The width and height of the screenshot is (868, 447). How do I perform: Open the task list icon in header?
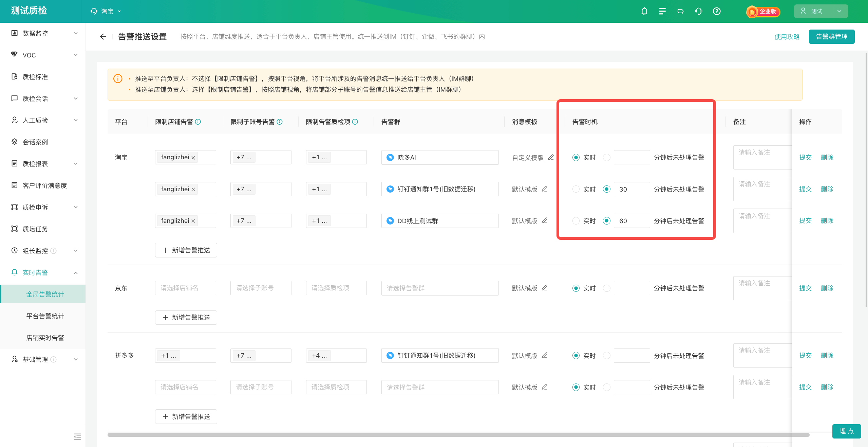(662, 11)
